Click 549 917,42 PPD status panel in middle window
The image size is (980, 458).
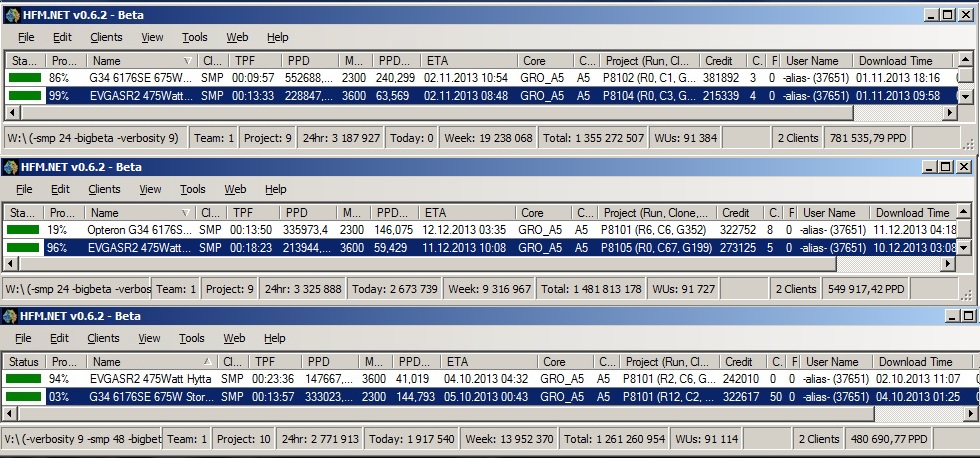866,289
